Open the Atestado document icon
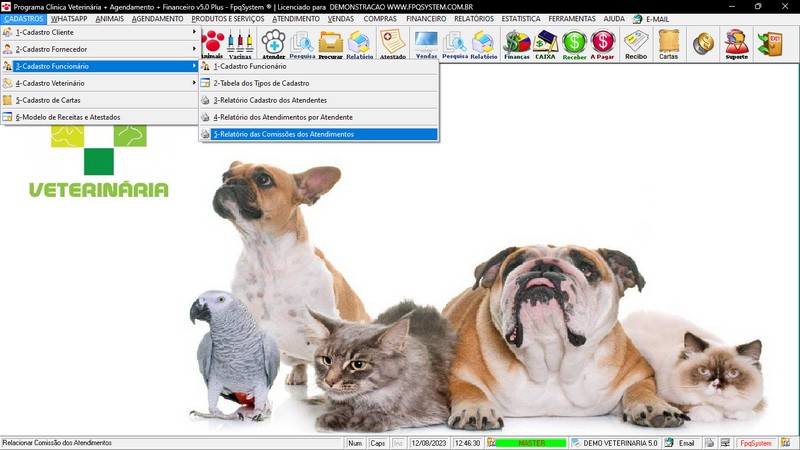 [x=393, y=44]
